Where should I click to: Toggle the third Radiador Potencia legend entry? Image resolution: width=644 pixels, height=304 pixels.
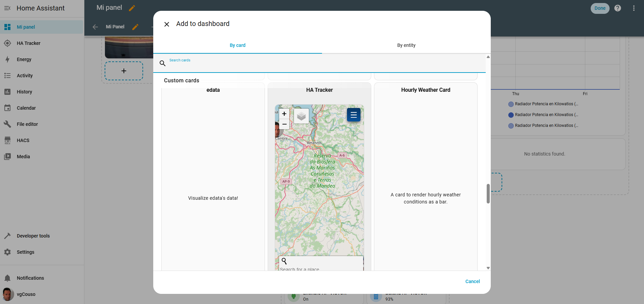(x=543, y=126)
